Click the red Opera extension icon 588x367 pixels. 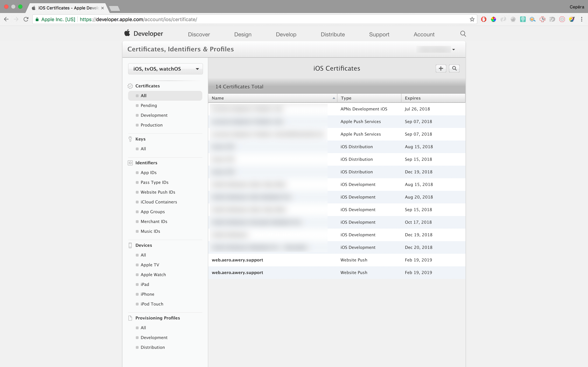[x=484, y=19]
